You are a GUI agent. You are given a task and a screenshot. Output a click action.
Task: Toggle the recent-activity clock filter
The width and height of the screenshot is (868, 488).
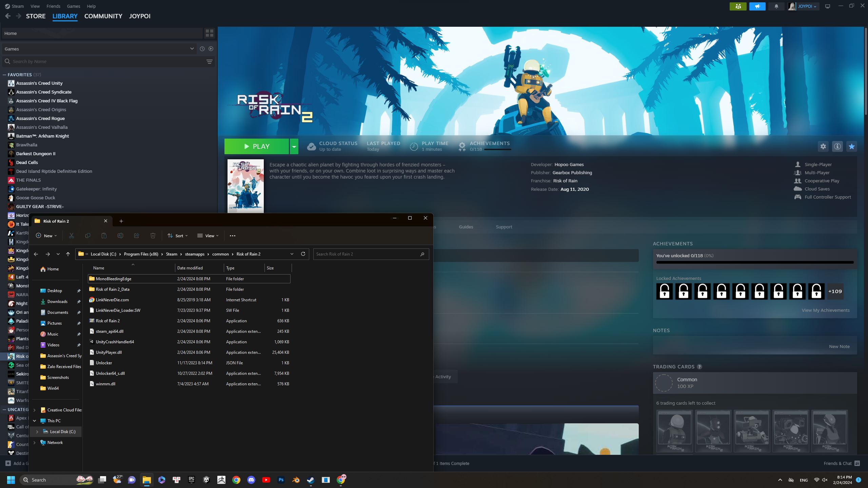coord(202,49)
